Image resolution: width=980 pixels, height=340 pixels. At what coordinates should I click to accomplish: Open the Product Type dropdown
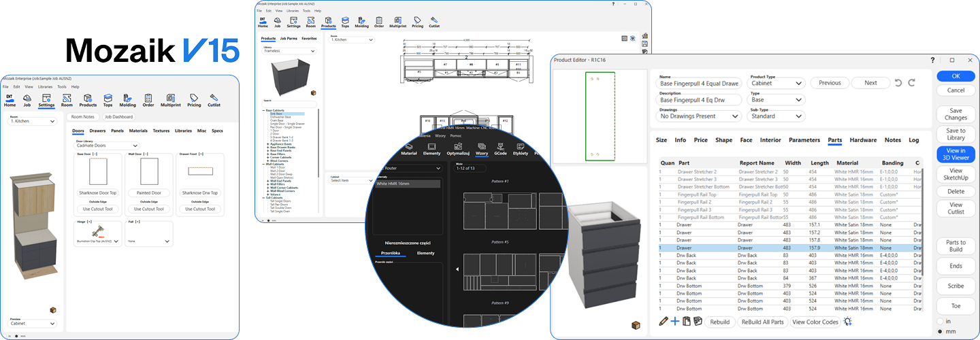(x=777, y=83)
